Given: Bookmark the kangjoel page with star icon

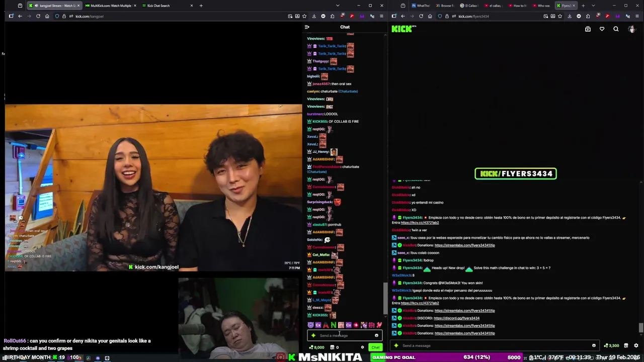Looking at the screenshot, I should (305, 16).
